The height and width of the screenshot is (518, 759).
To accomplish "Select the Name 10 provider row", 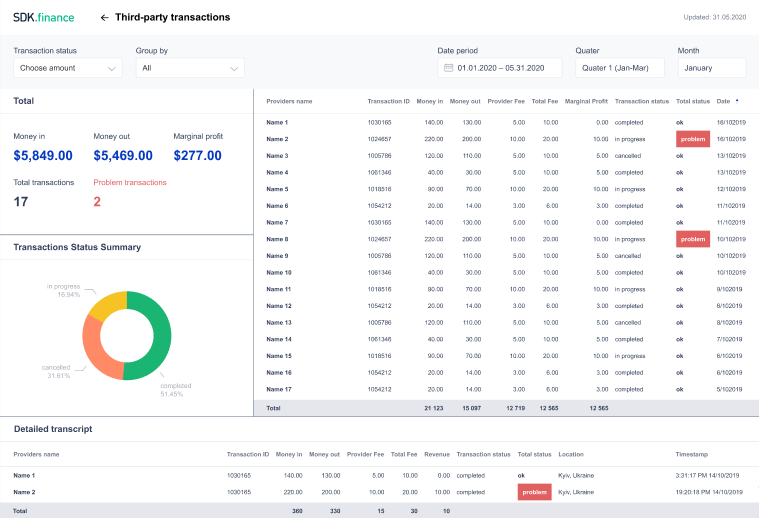I will point(506,273).
